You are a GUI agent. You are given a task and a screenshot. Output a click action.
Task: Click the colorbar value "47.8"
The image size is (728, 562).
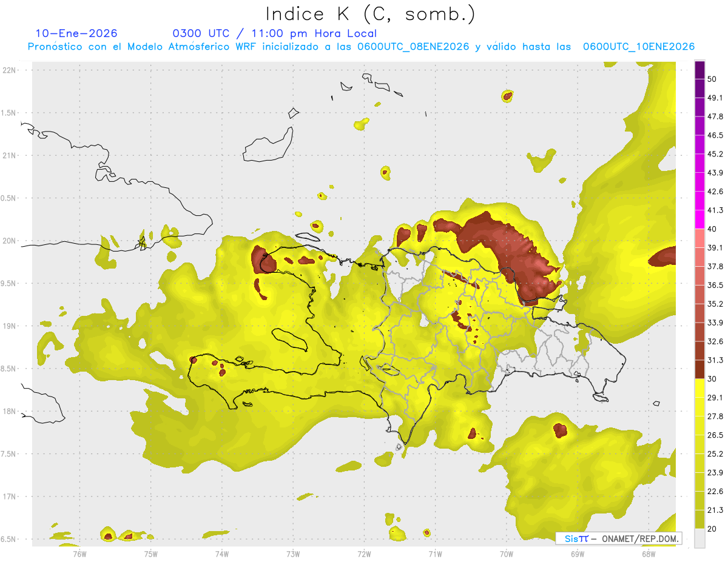tap(715, 116)
